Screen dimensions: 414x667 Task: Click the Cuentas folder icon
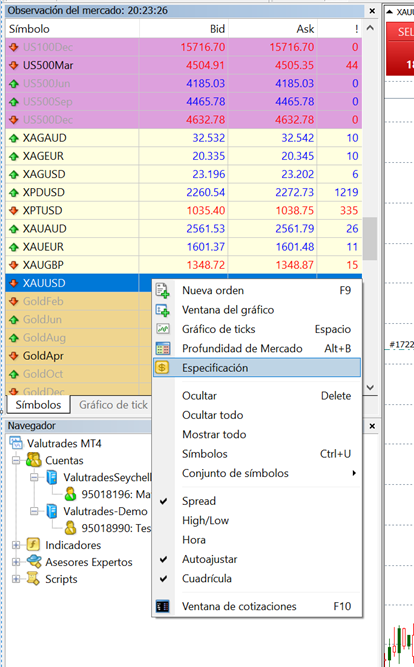(33, 460)
